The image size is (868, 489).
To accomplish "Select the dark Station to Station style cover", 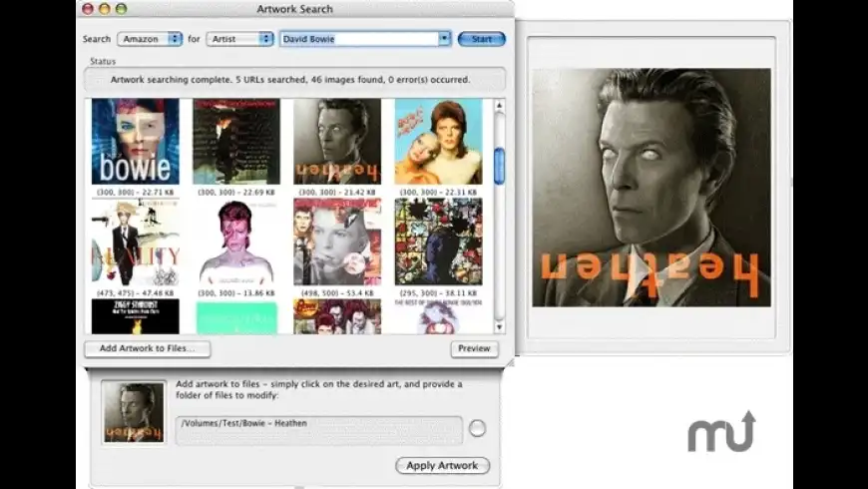I will [236, 142].
